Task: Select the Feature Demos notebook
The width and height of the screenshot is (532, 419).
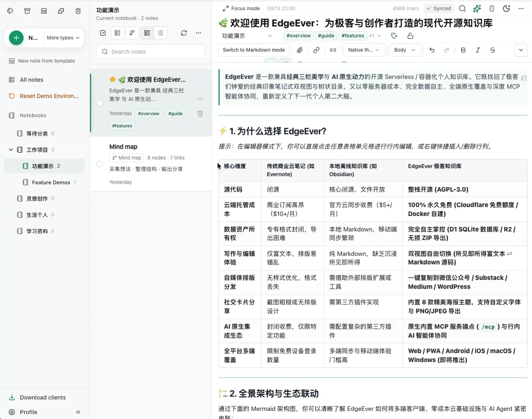Action: point(44,182)
